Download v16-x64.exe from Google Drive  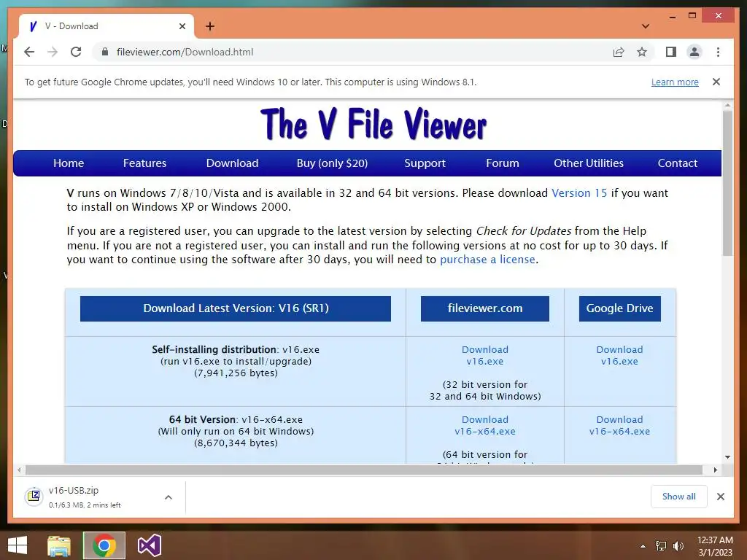tap(619, 425)
